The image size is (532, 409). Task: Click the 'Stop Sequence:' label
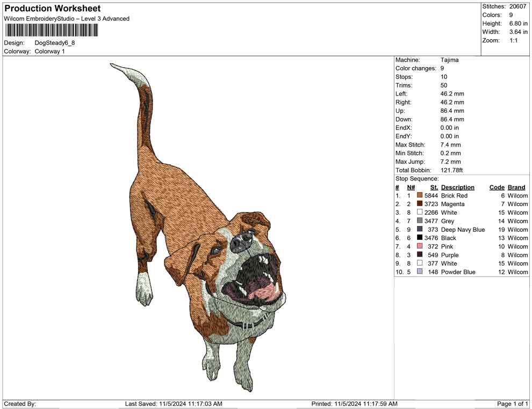[417, 179]
